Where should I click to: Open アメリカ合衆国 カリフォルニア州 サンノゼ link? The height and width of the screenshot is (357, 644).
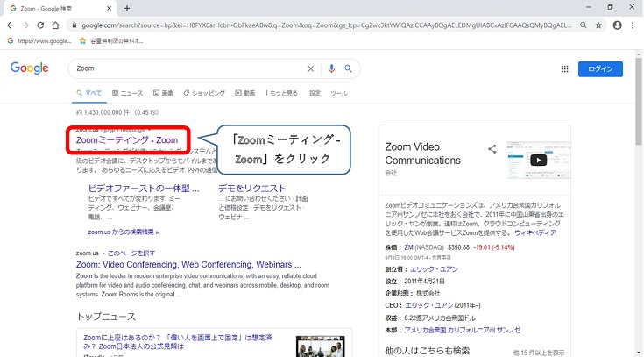coord(463,331)
